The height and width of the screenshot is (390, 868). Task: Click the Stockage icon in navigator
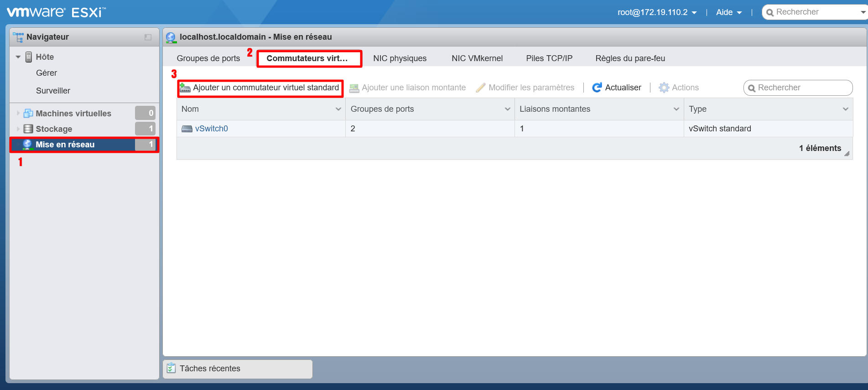pos(28,129)
